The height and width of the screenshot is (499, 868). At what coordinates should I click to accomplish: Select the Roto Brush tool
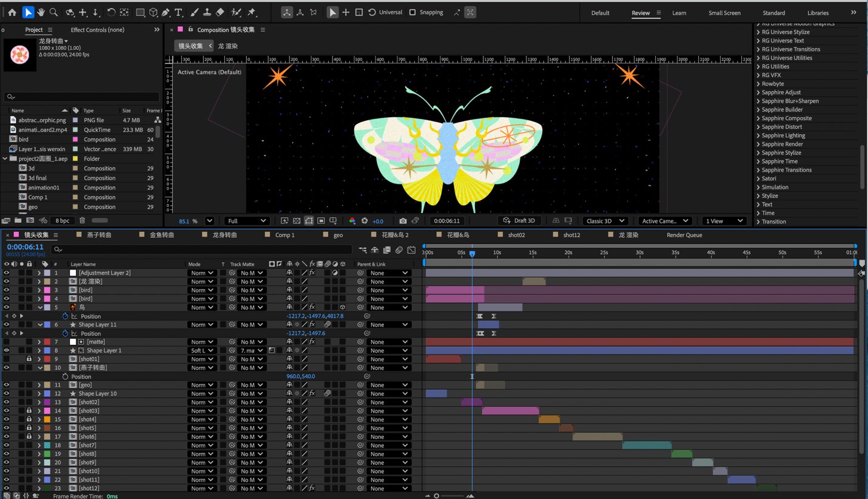pyautogui.click(x=237, y=12)
